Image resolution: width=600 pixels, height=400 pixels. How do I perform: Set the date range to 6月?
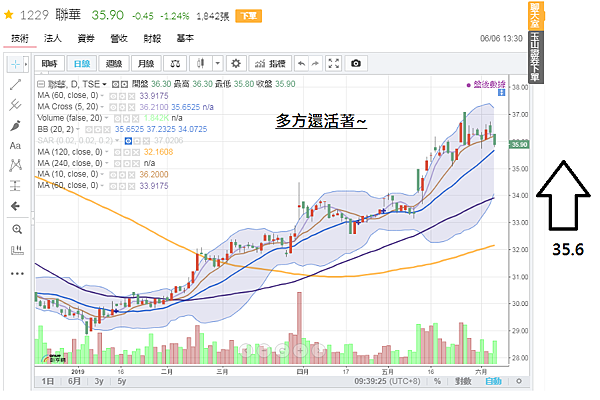point(74,381)
